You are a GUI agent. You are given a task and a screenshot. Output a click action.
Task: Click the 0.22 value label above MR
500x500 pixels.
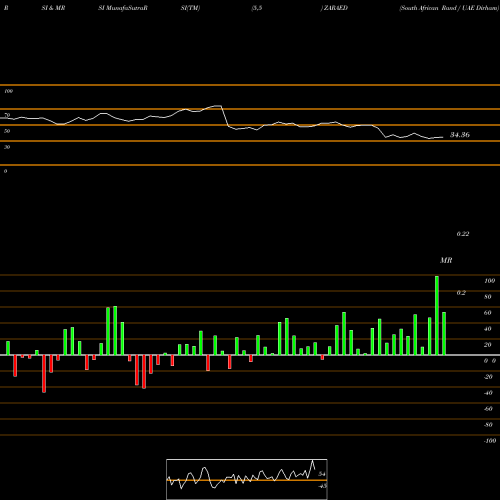(463, 234)
